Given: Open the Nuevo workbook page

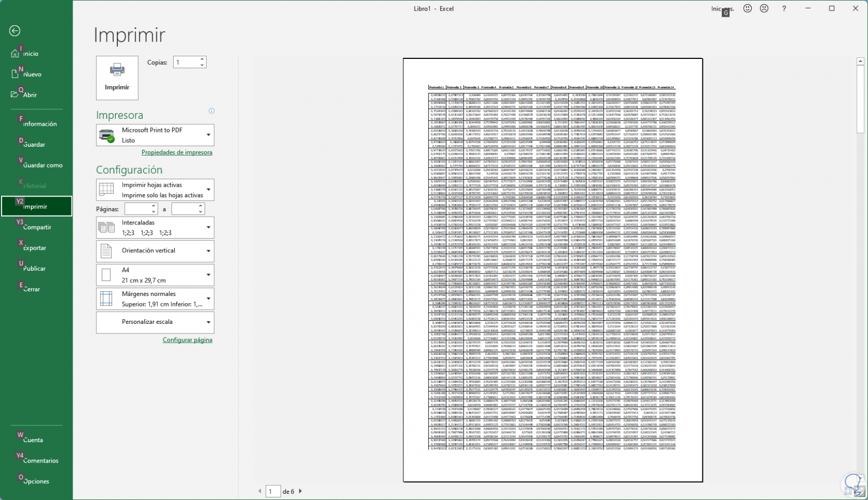Looking at the screenshot, I should (x=36, y=74).
